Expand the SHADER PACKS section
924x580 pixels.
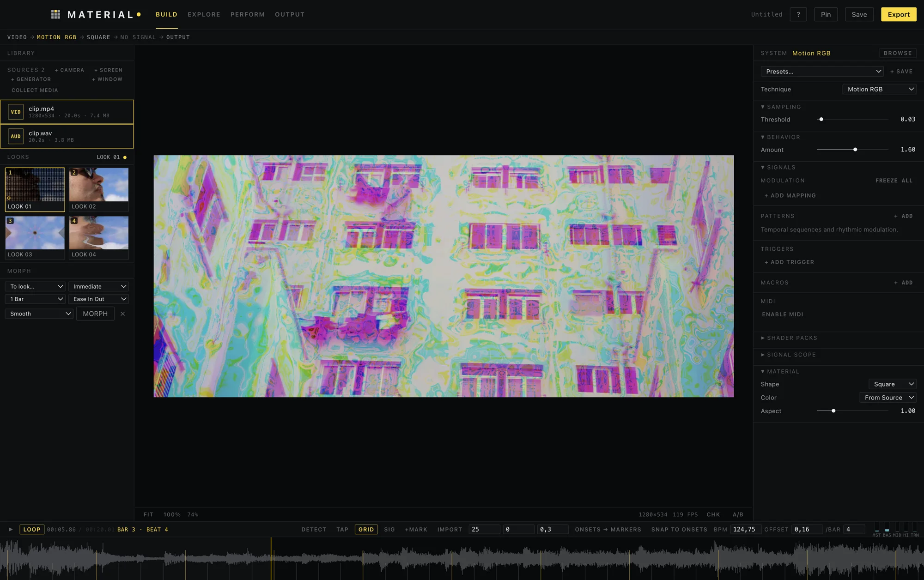click(x=789, y=338)
